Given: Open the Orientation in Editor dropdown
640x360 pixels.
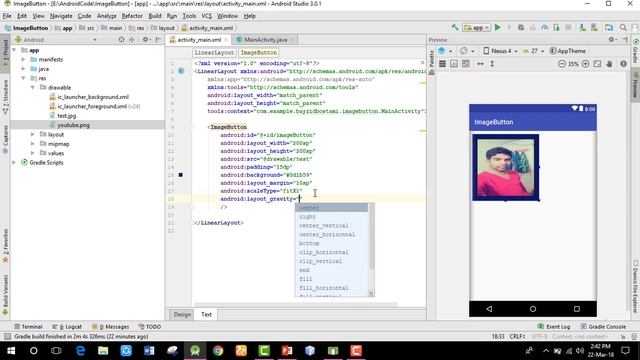Looking at the screenshot, I should point(467,51).
